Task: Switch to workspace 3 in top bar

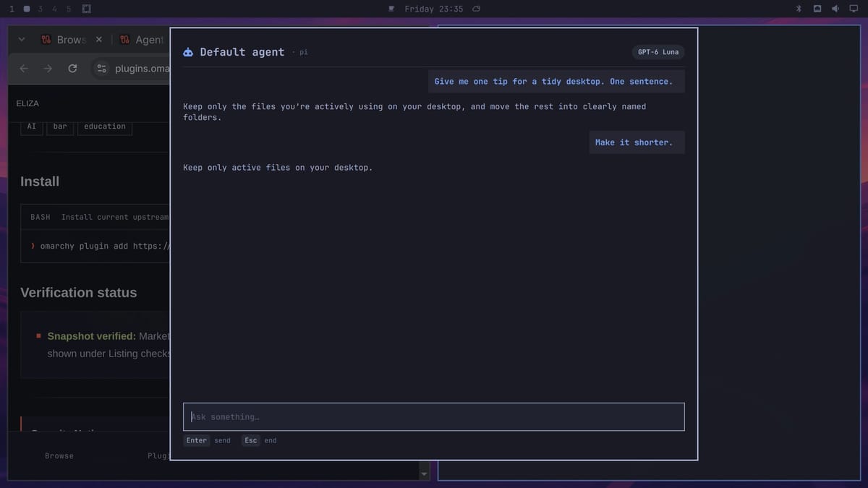Action: 41,9
